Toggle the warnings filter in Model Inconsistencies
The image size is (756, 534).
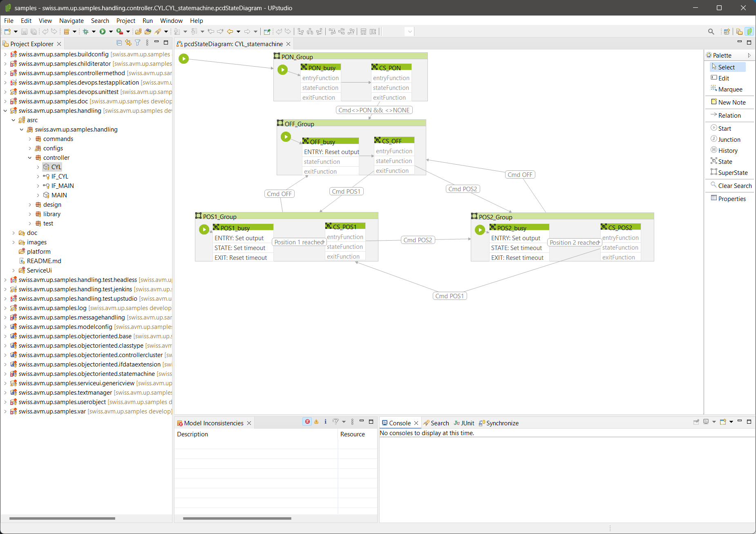316,422
